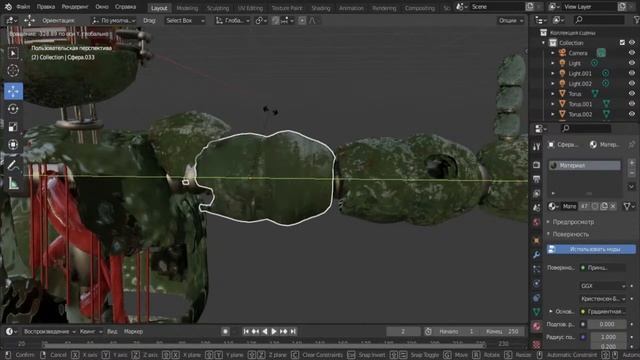
Task: Open the GGX distribution dropdown
Action: [602, 286]
